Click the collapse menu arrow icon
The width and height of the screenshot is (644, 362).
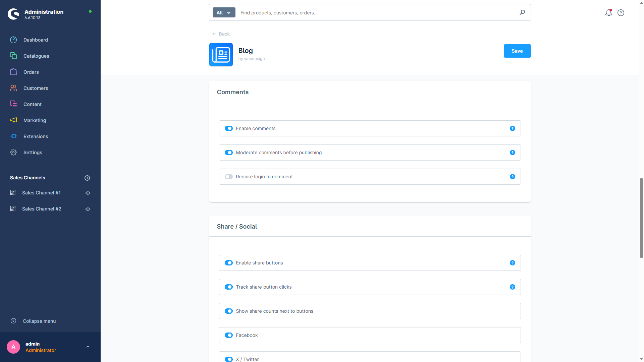tap(13, 321)
